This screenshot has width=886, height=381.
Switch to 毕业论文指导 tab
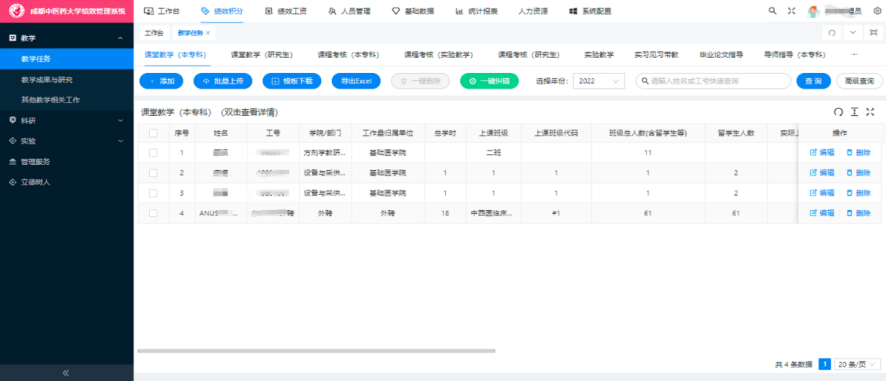[x=721, y=55]
